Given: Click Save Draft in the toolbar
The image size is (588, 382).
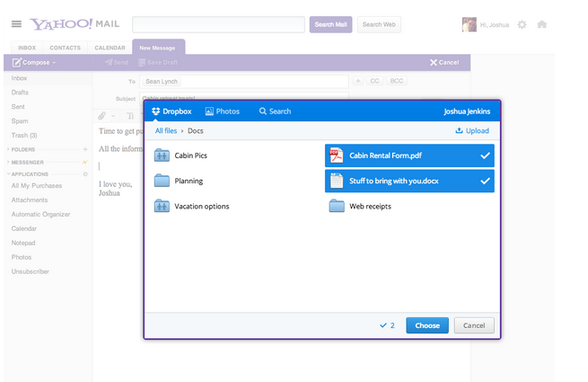Looking at the screenshot, I should [x=158, y=62].
